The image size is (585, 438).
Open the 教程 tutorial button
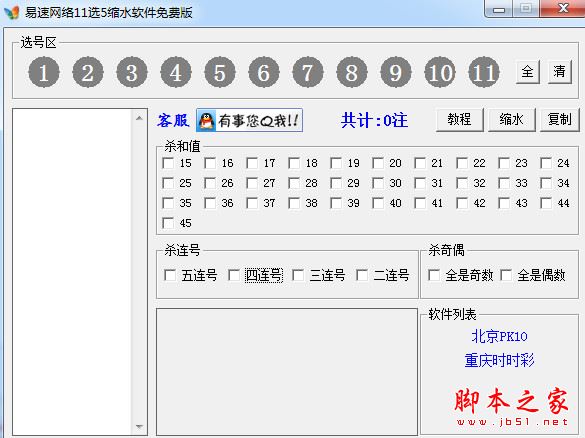[460, 120]
